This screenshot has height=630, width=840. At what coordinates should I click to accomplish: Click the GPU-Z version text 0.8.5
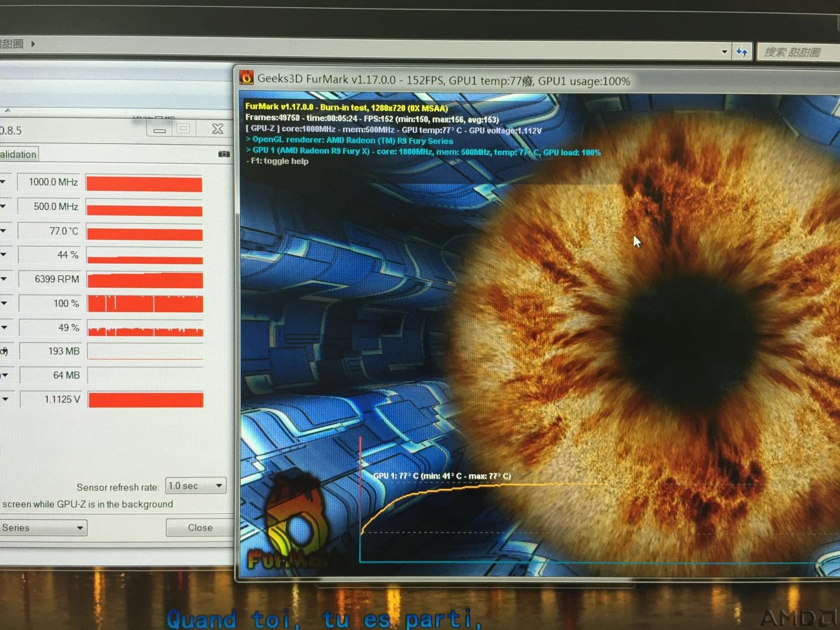coord(10,131)
